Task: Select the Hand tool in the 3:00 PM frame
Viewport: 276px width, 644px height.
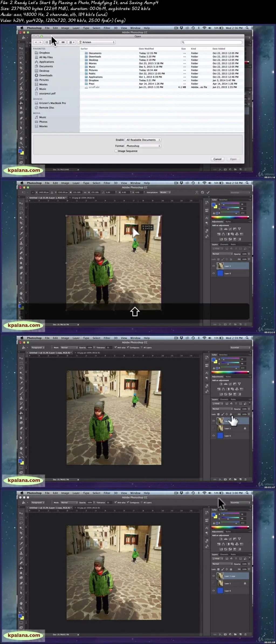Action: coord(21,603)
